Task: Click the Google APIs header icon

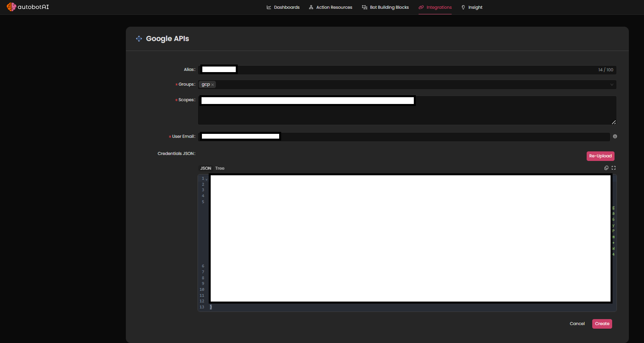Action: (139, 39)
